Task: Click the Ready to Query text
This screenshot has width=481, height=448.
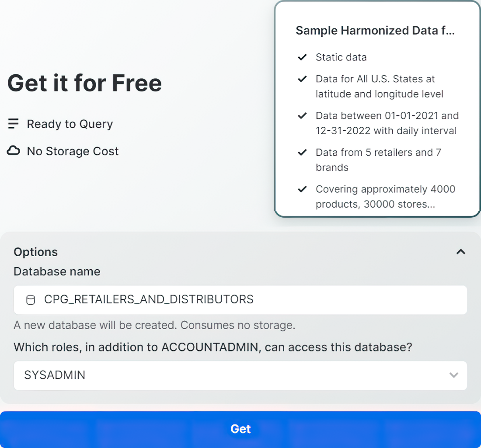Action: 70,124
